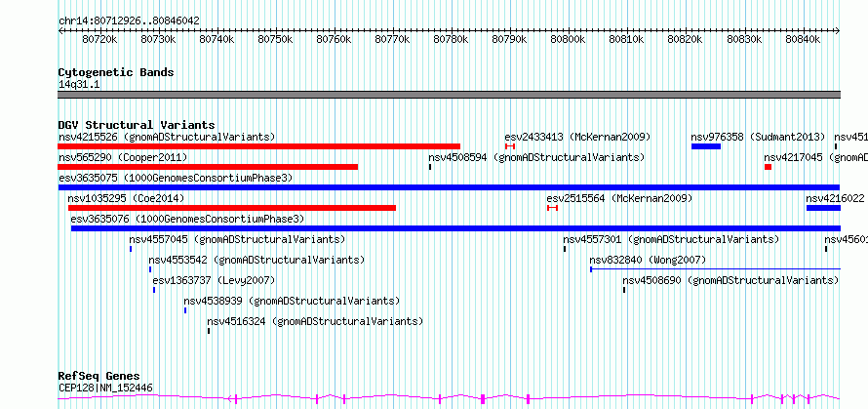The height and width of the screenshot is (409, 868).
Task: Select the DGV Structural Variants track title
Action: (137, 125)
